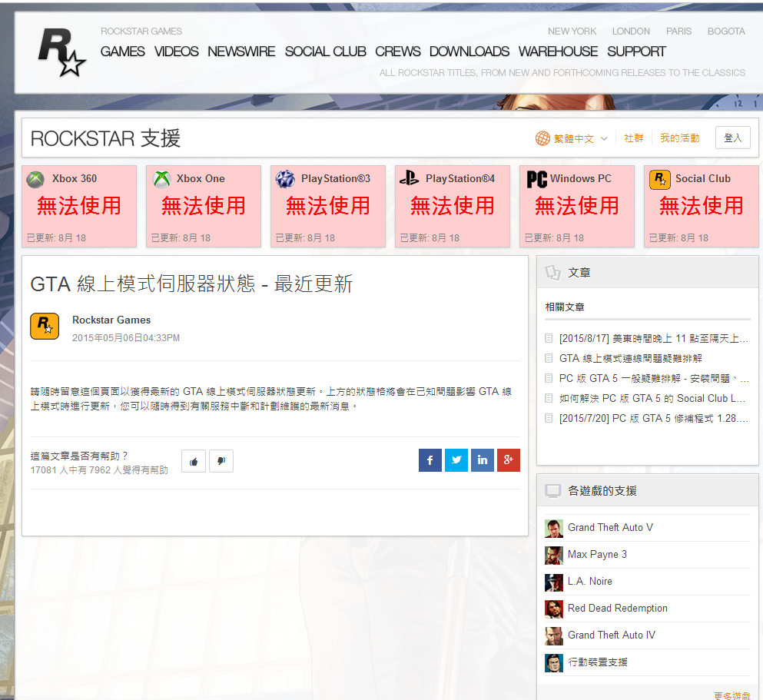
Task: Share the article on Google Plus
Action: coord(509,460)
